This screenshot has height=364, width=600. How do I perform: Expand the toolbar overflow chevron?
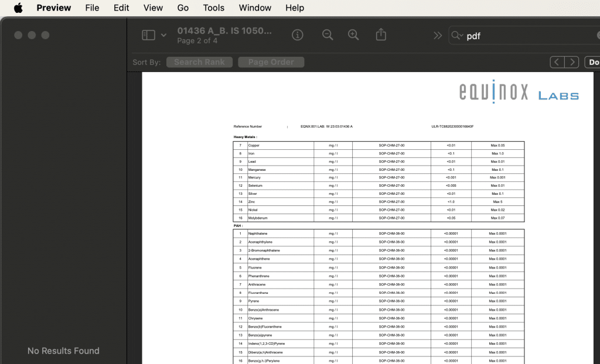437,35
